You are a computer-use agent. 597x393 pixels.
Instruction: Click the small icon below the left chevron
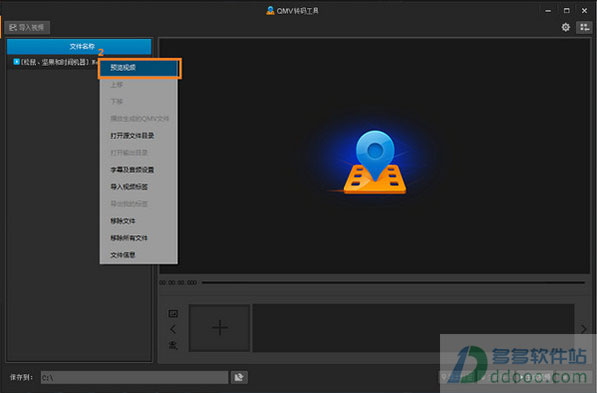click(x=173, y=345)
